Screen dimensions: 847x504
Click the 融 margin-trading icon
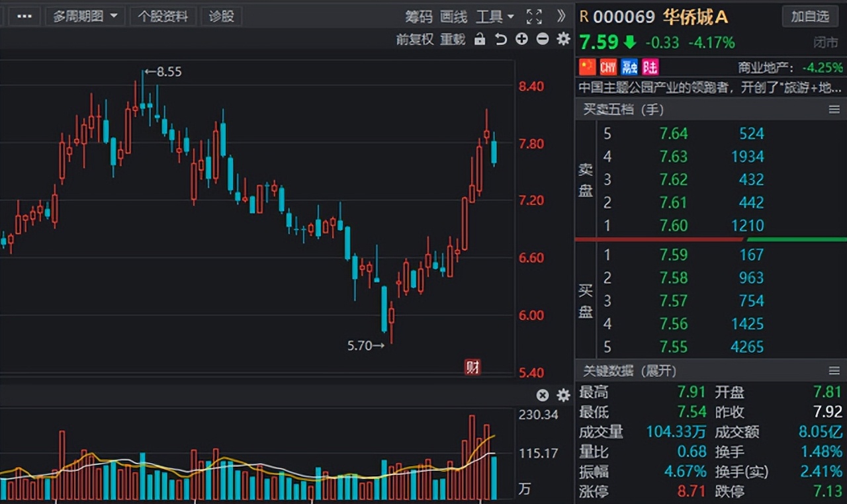[628, 67]
